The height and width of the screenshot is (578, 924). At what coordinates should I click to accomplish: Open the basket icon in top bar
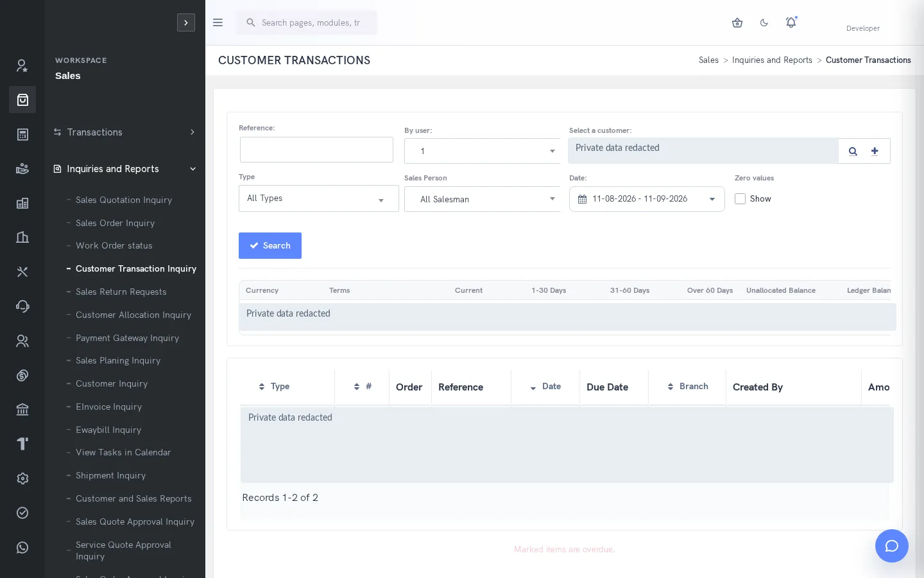coord(737,22)
